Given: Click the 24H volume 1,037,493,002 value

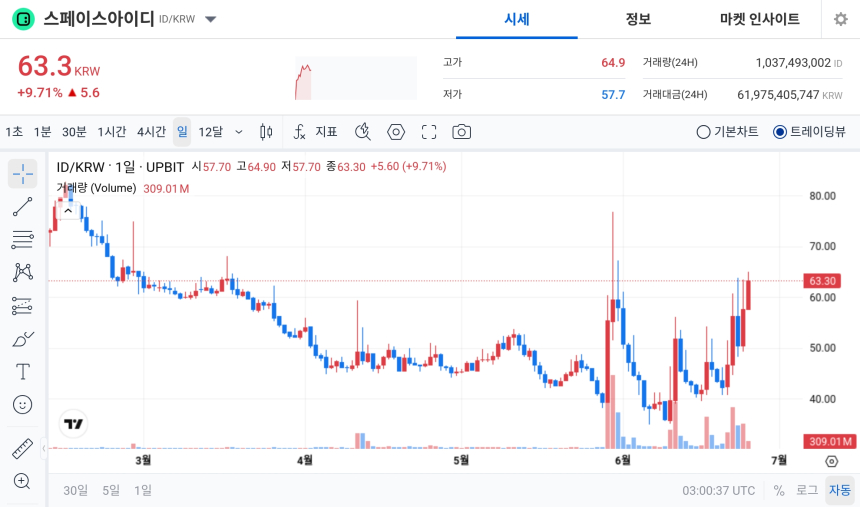Looking at the screenshot, I should (x=793, y=63).
